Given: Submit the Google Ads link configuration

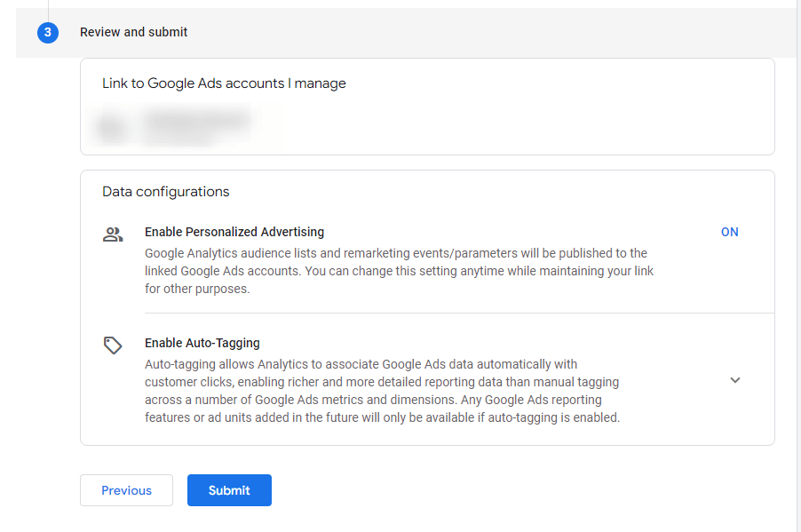Looking at the screenshot, I should (x=229, y=490).
